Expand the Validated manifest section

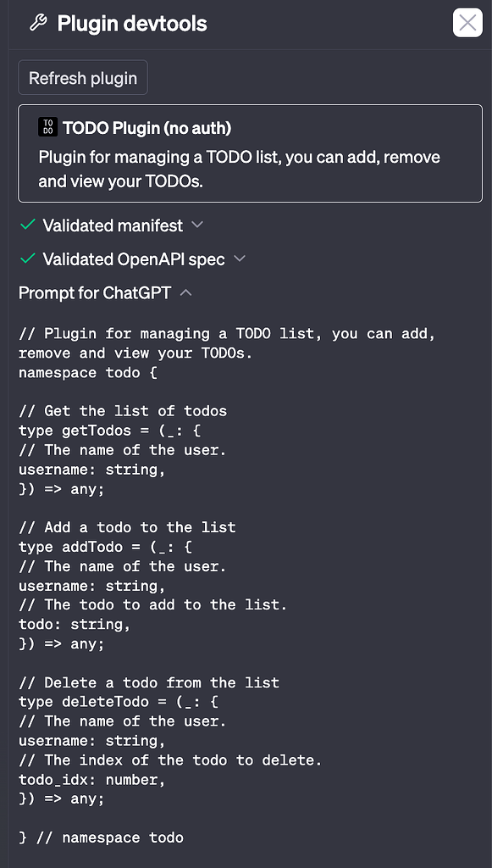tap(198, 225)
